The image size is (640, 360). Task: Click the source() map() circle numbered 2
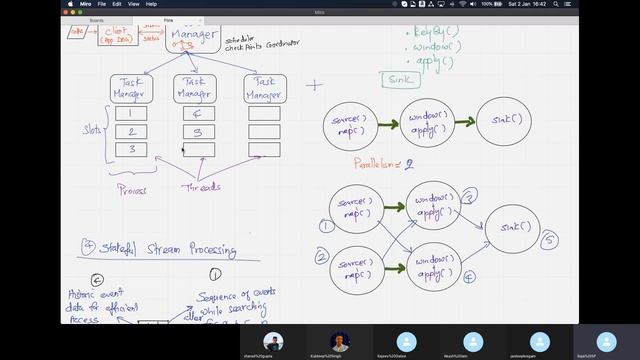click(357, 270)
